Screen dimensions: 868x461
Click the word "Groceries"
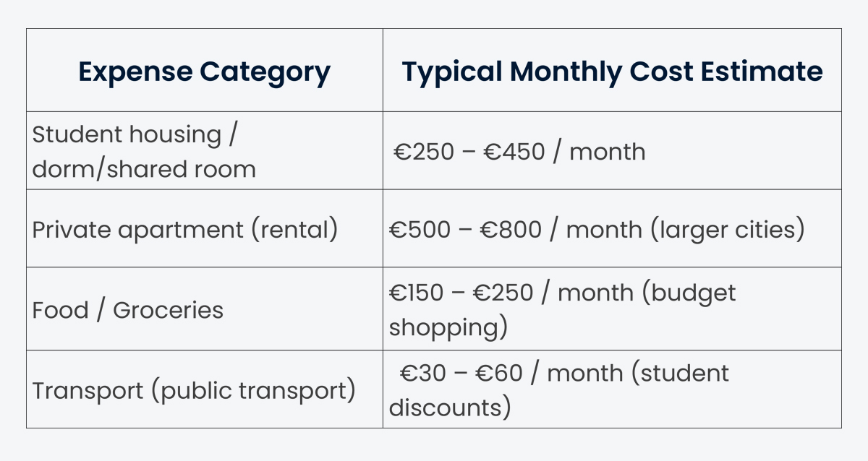click(169, 310)
